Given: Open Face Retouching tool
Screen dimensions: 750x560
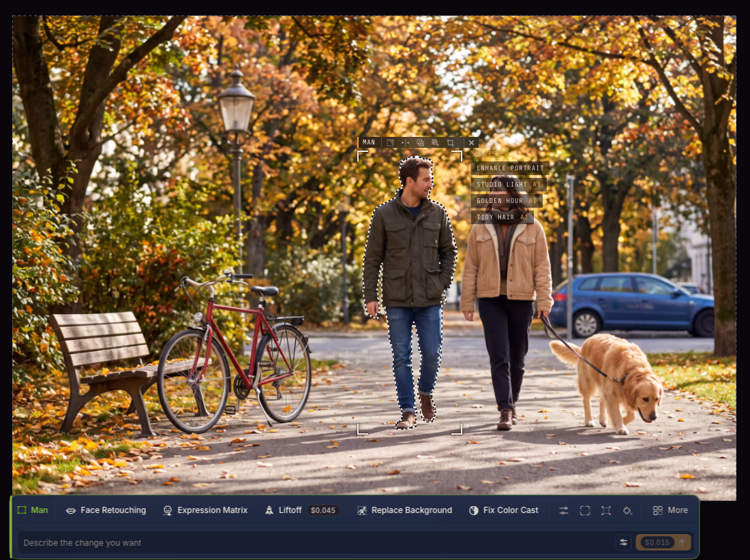Looking at the screenshot, I should point(106,510).
